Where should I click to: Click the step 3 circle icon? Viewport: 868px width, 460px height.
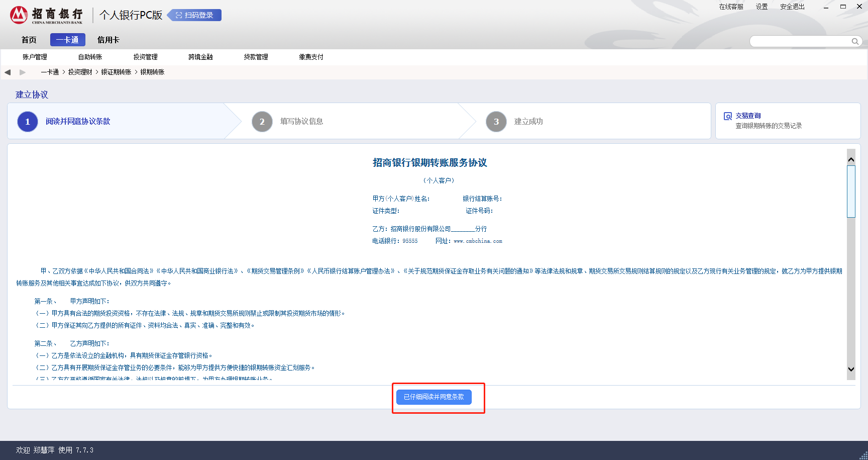click(496, 122)
